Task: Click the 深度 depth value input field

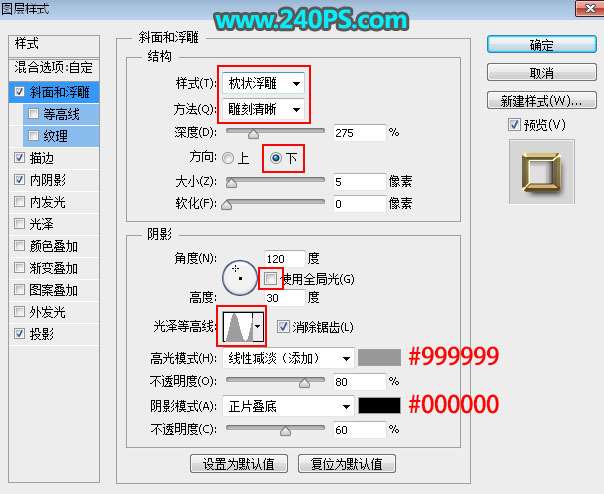Action: point(360,132)
